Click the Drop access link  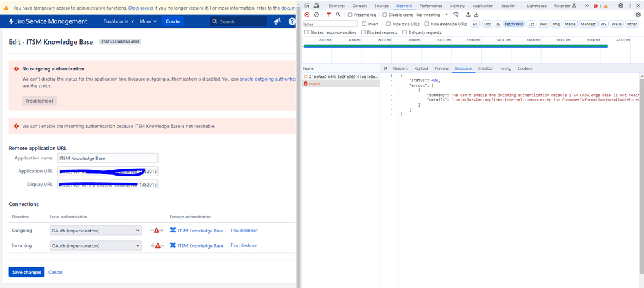142,8
